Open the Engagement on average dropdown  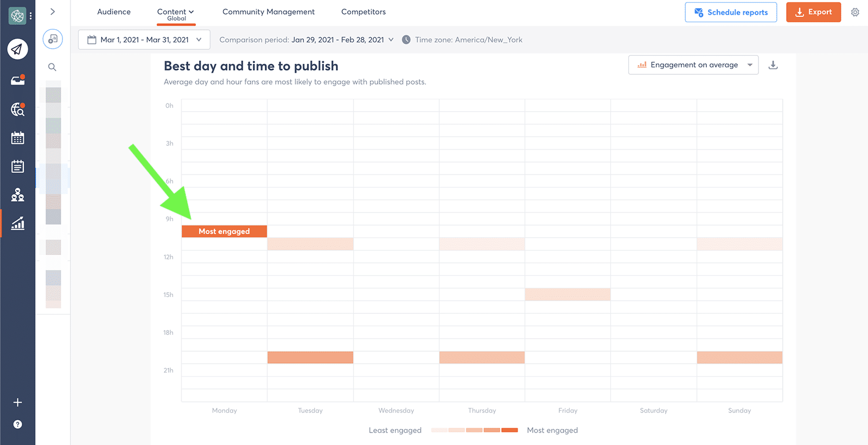click(x=693, y=65)
